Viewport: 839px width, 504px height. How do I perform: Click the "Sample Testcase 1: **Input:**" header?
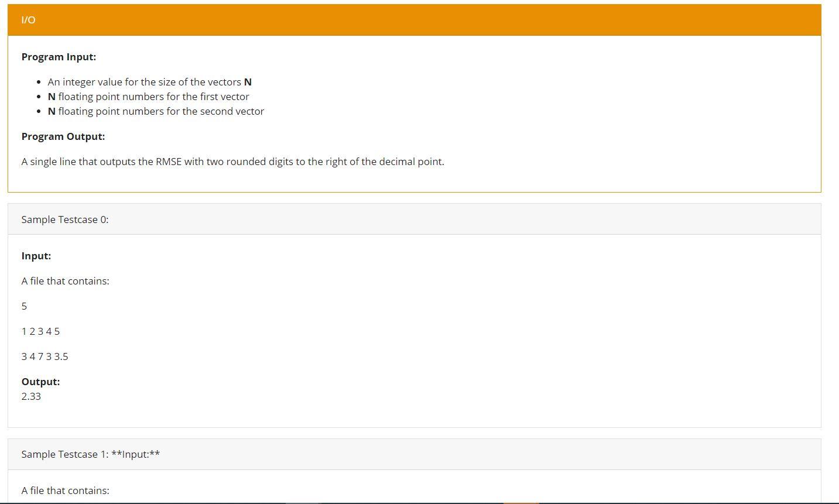click(x=415, y=454)
